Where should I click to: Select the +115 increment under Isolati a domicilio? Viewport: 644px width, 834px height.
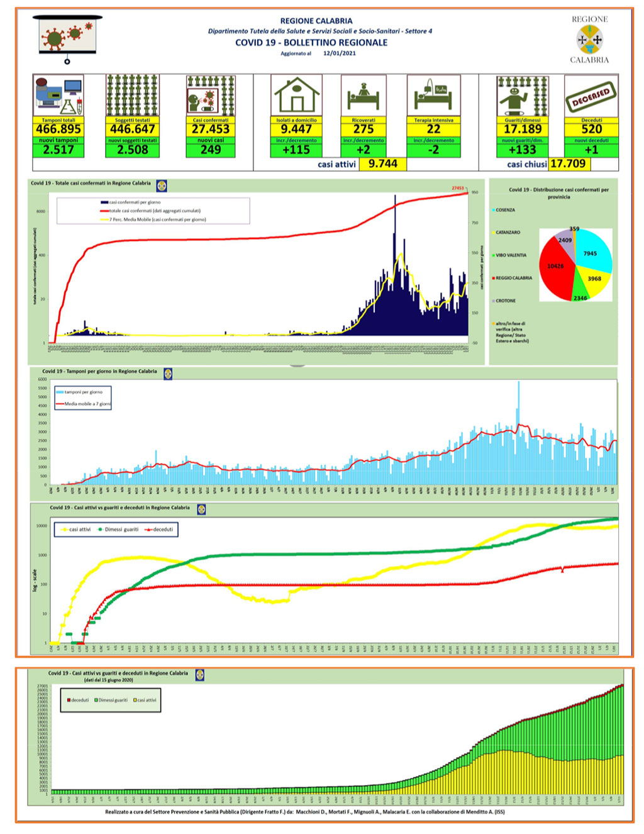pos(296,150)
